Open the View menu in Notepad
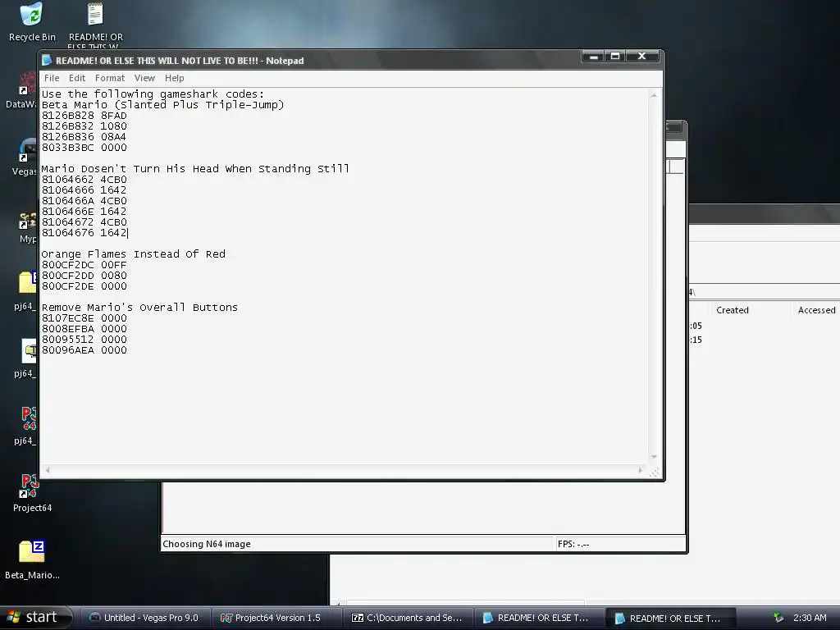The image size is (840, 630). click(x=144, y=78)
